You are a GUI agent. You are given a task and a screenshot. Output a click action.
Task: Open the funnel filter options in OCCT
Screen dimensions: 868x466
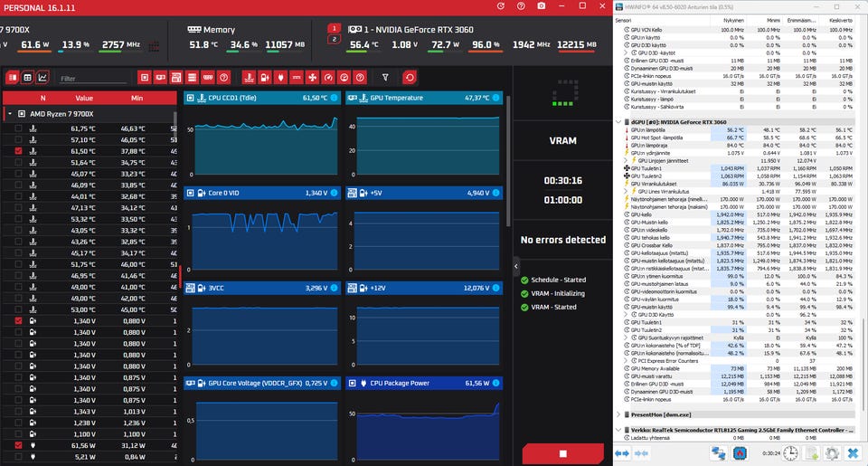coord(385,78)
